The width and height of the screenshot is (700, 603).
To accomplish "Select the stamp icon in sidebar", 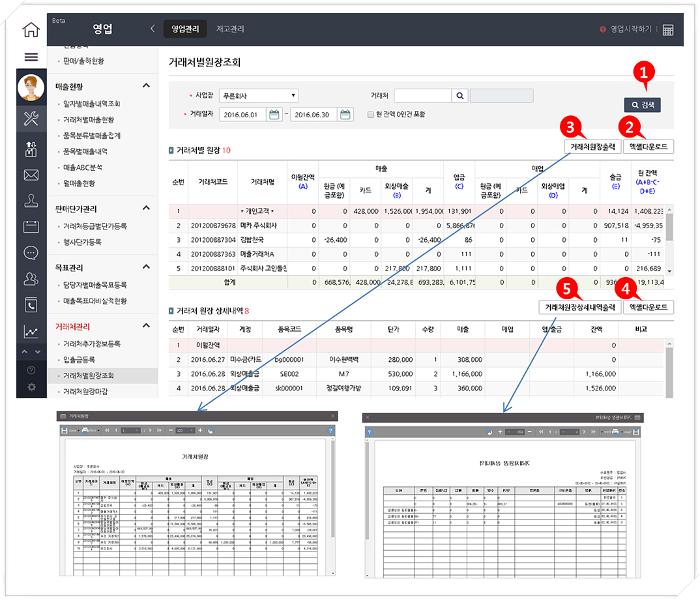I will click(x=31, y=201).
